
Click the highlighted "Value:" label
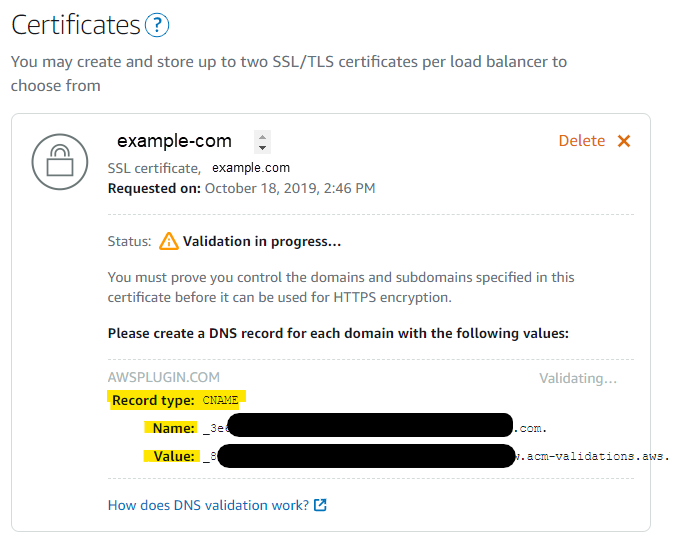pyautogui.click(x=173, y=457)
